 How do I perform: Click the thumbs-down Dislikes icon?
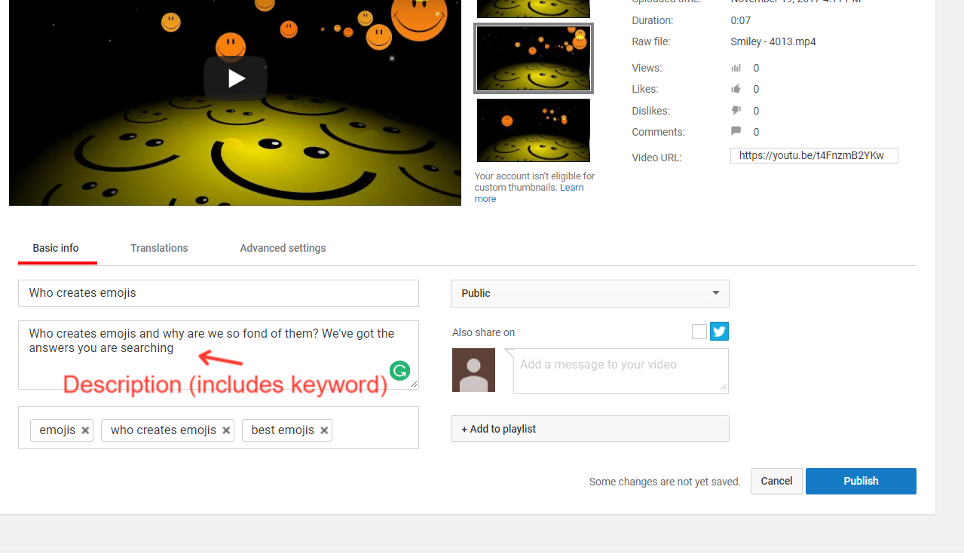[736, 111]
